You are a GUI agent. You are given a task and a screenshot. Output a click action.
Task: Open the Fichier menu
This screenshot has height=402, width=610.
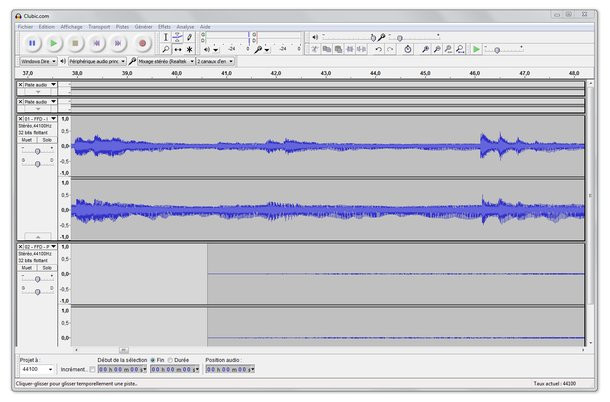[25, 27]
